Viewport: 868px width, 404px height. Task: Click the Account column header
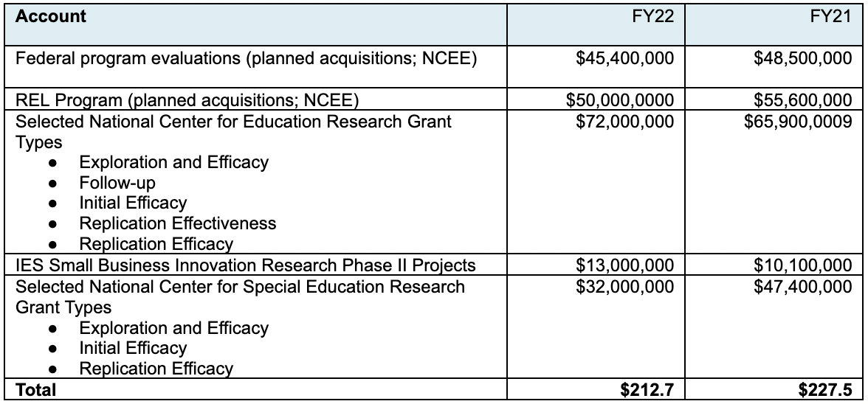pyautogui.click(x=51, y=16)
